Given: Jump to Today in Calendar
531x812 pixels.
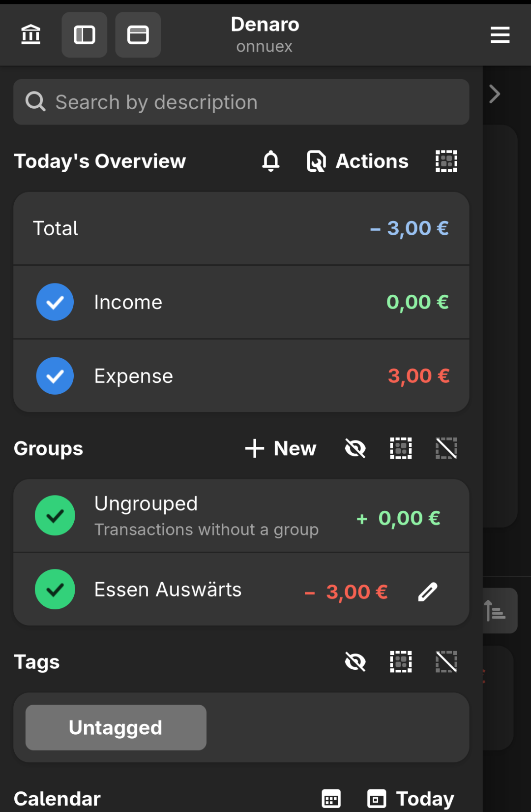Looking at the screenshot, I should (x=411, y=799).
